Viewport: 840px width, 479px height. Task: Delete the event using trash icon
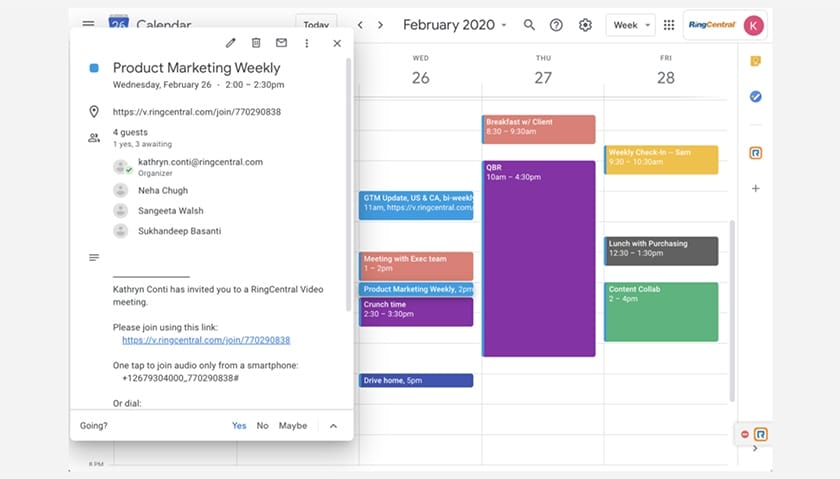[x=256, y=43]
